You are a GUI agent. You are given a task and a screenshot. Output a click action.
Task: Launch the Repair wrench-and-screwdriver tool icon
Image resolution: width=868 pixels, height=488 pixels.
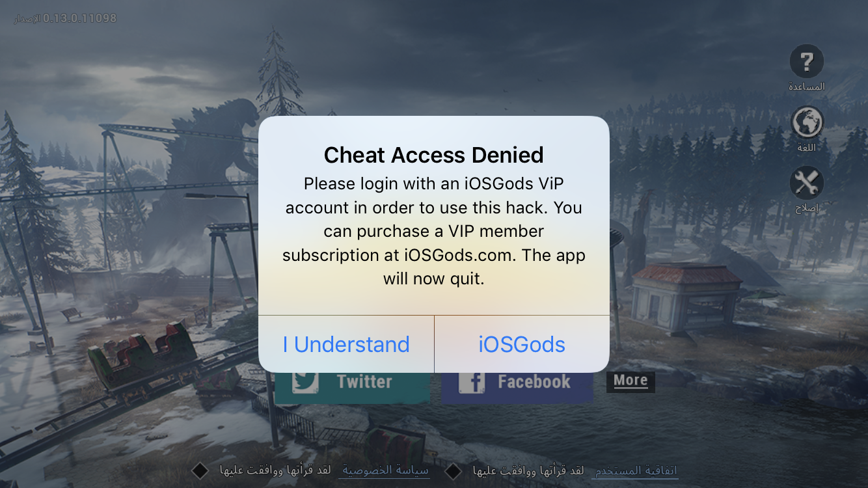807,183
